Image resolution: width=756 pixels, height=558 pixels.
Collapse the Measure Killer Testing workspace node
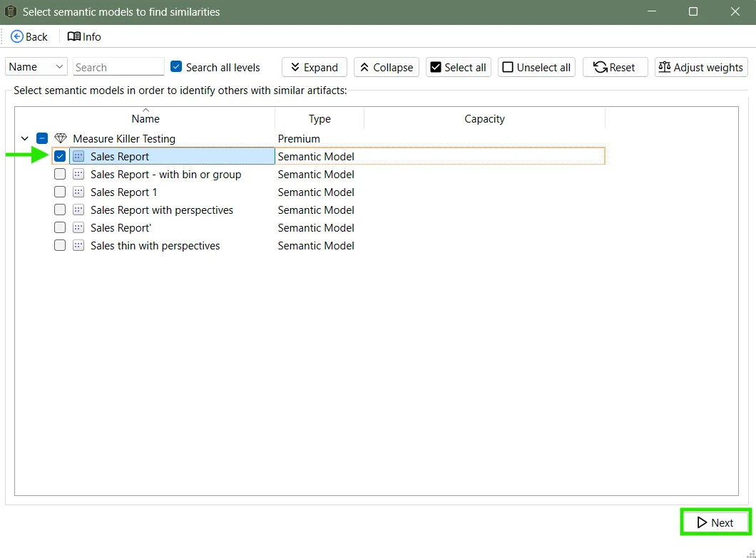point(25,139)
